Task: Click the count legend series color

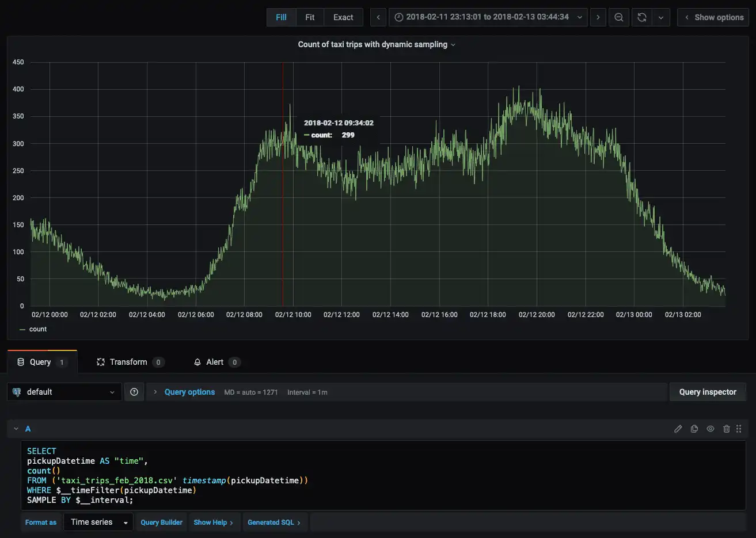Action: (22, 330)
